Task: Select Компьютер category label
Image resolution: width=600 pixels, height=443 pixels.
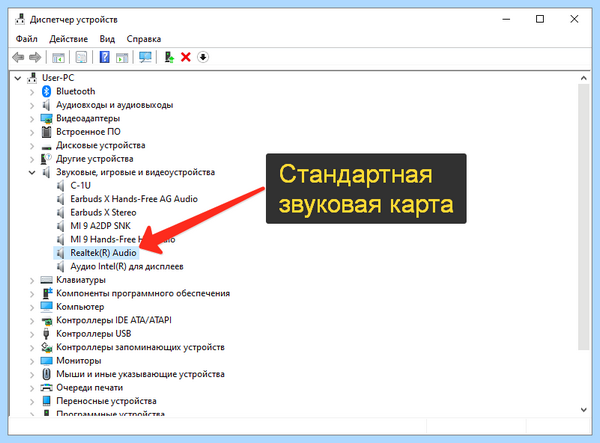Action: pyautogui.click(x=80, y=307)
